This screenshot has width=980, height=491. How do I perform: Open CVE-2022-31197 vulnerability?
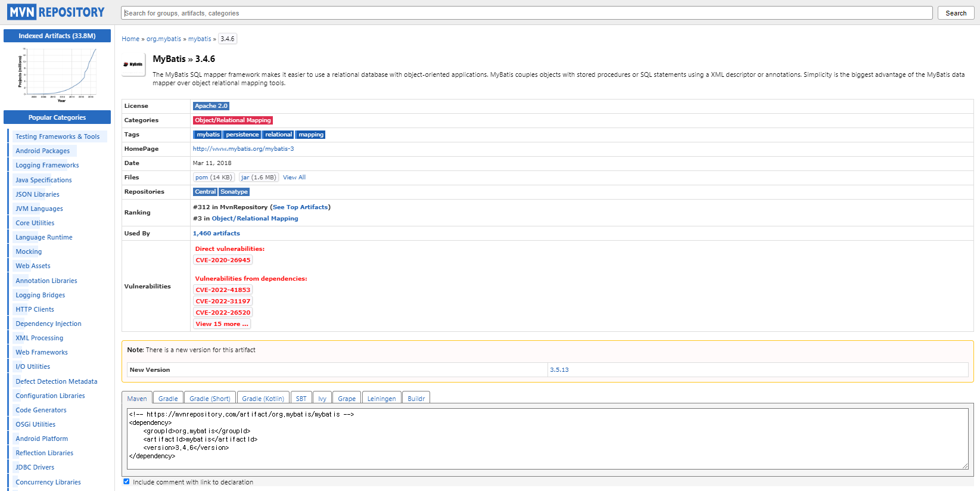click(223, 302)
